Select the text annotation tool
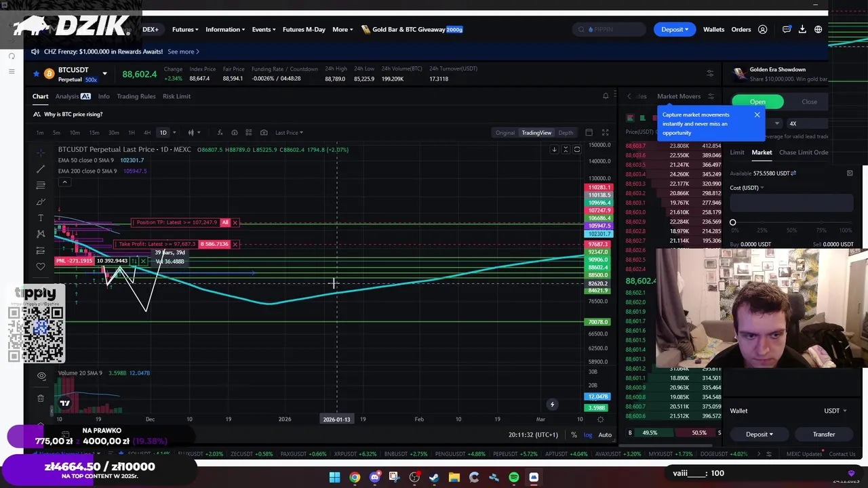 coord(41,218)
